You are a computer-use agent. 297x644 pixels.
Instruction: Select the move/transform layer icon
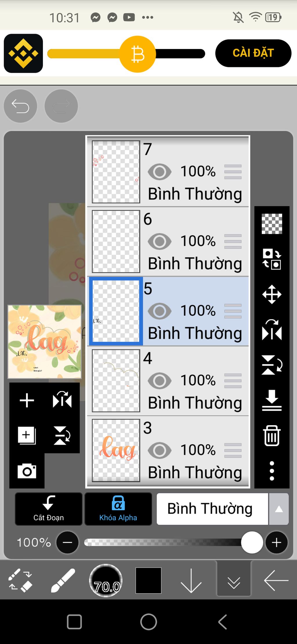tap(272, 294)
